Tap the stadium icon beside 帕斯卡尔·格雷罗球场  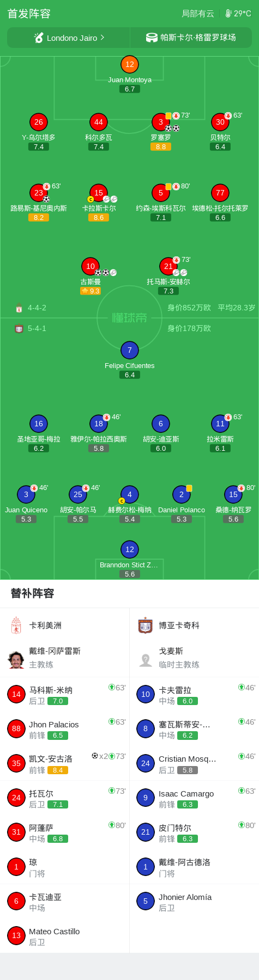(x=152, y=38)
